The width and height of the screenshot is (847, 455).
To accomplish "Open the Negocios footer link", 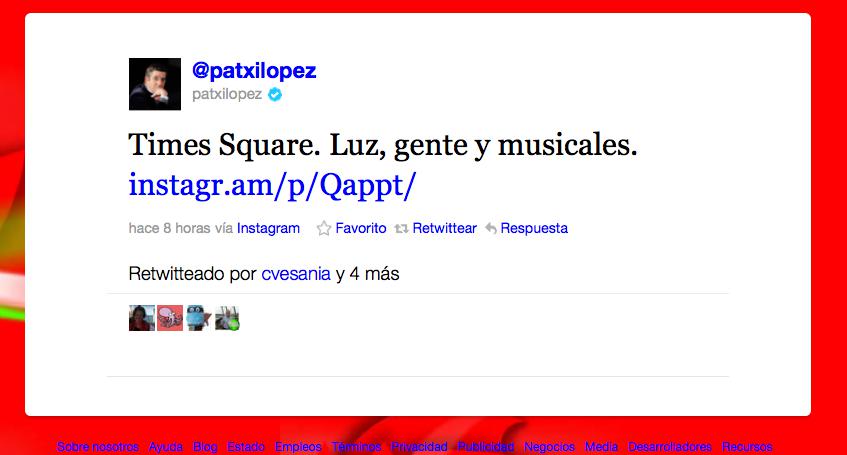I will point(549,447).
